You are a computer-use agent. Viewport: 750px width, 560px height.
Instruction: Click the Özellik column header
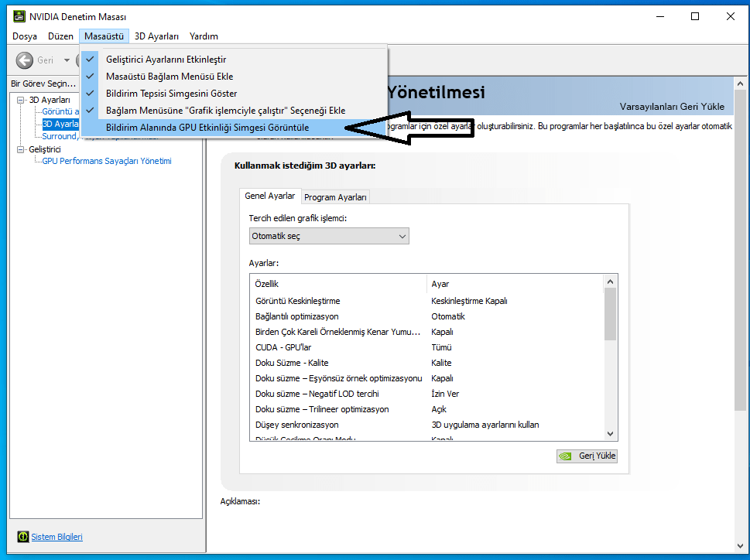point(338,284)
